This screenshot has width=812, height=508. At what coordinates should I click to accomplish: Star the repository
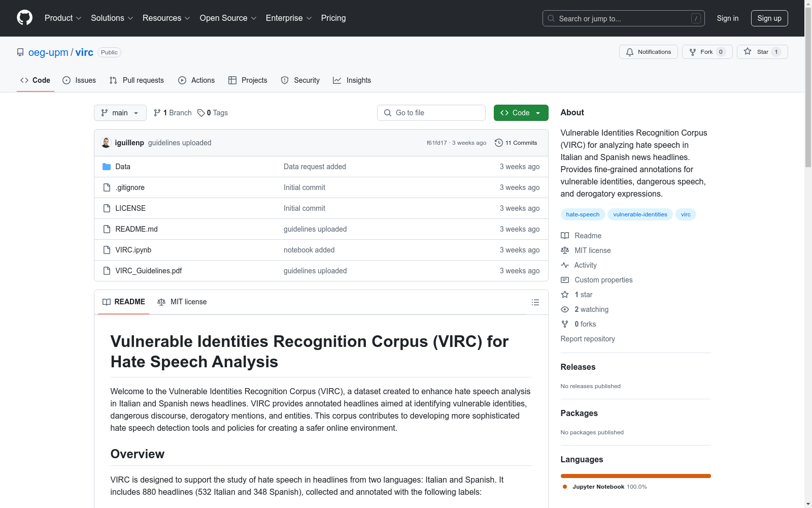[762, 52]
